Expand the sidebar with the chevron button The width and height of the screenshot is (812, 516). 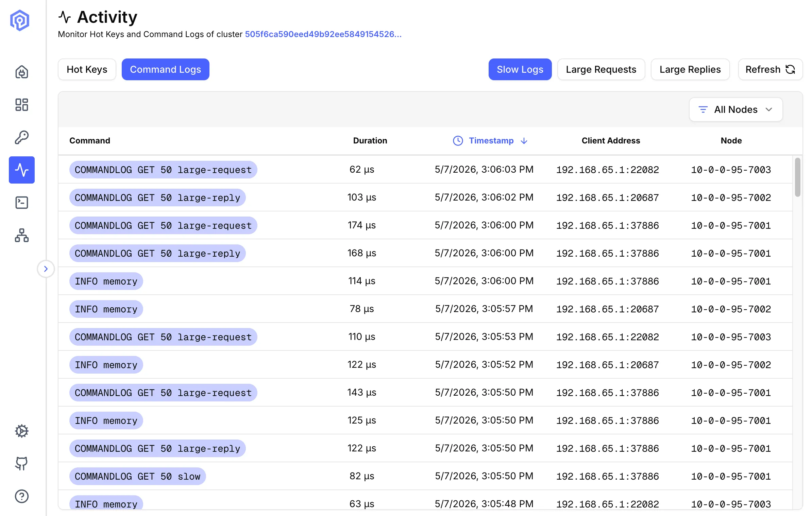46,269
